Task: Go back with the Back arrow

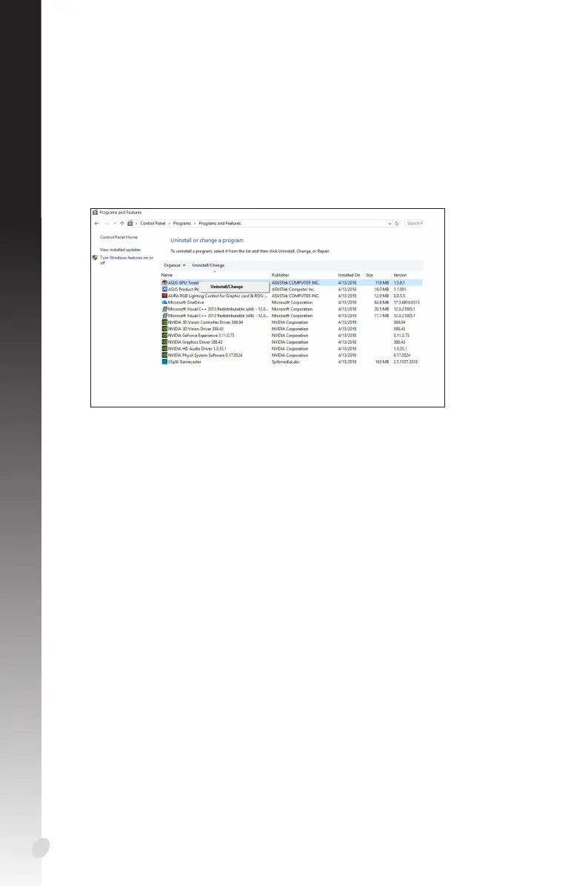Action: coord(96,224)
